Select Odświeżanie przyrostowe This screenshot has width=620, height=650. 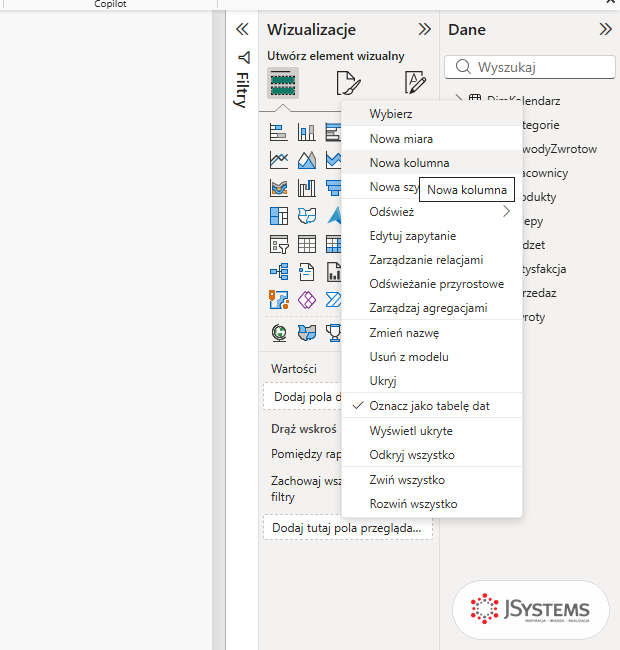point(431,284)
